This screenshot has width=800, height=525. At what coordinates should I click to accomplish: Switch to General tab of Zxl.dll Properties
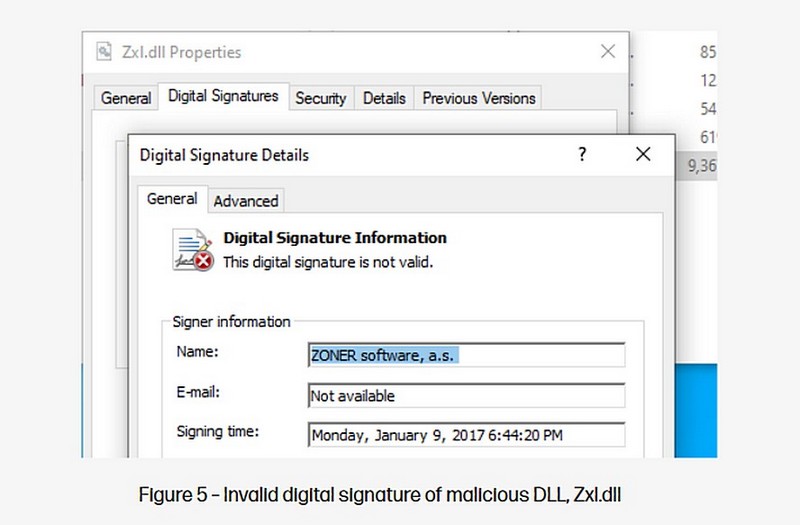(126, 98)
